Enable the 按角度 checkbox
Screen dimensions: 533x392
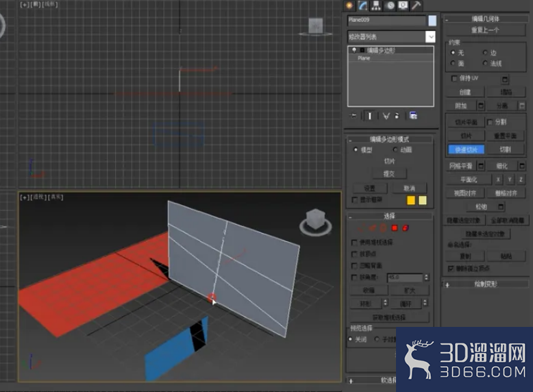coord(354,278)
